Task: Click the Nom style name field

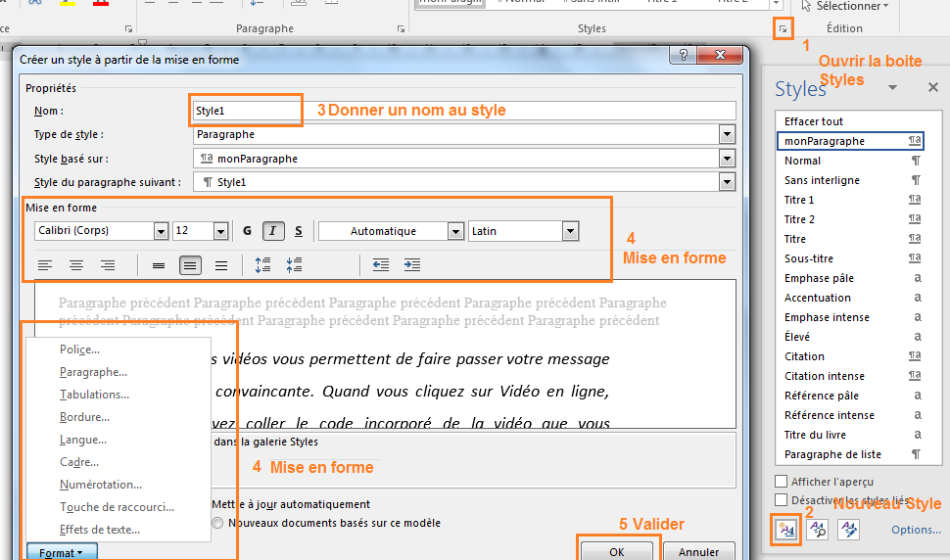Action: (x=464, y=111)
